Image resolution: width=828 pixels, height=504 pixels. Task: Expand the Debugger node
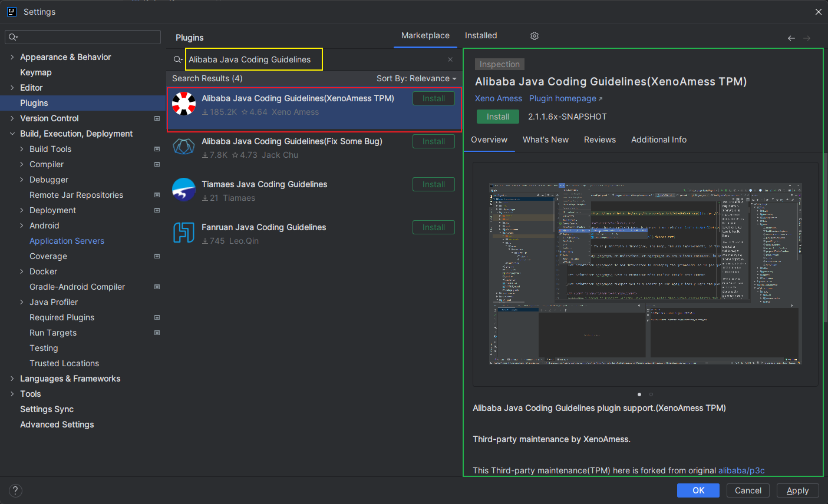22,180
